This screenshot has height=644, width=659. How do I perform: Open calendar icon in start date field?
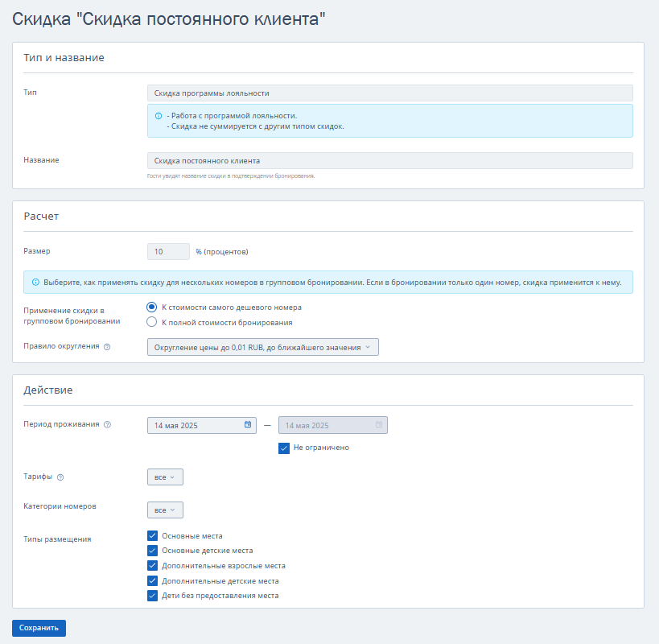pyautogui.click(x=248, y=424)
